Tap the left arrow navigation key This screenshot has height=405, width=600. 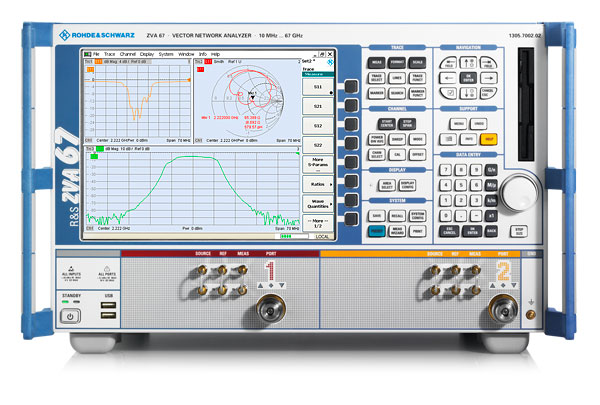coord(448,78)
